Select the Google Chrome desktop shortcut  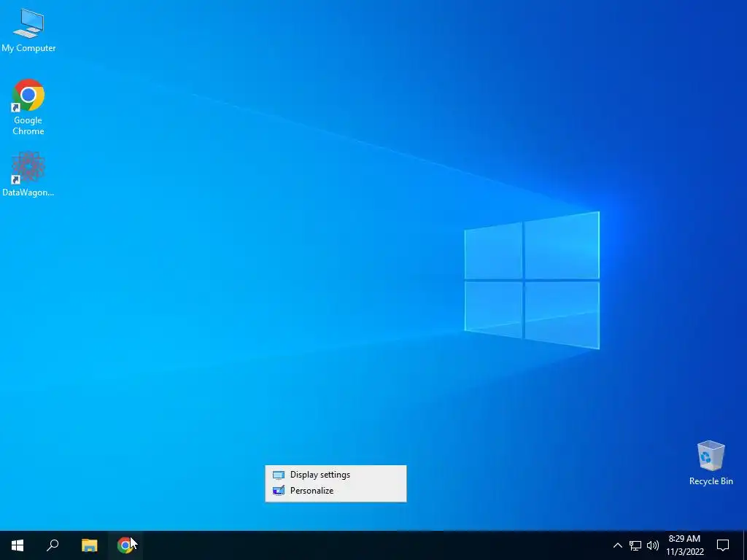click(28, 106)
